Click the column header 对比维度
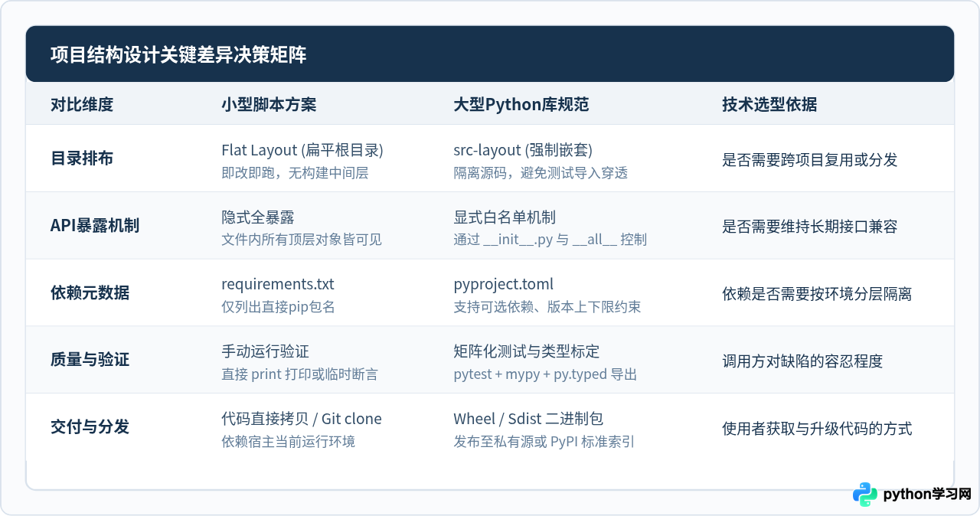This screenshot has width=980, height=516. click(82, 105)
